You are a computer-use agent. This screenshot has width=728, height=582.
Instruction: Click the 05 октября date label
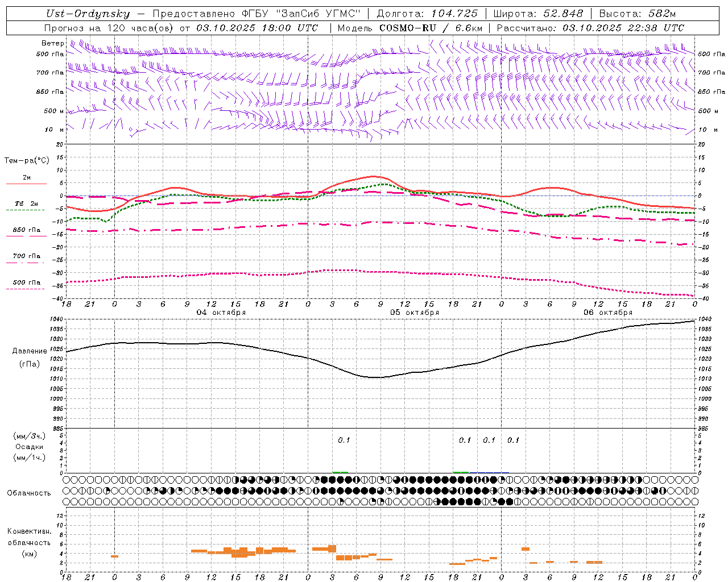[x=415, y=313]
